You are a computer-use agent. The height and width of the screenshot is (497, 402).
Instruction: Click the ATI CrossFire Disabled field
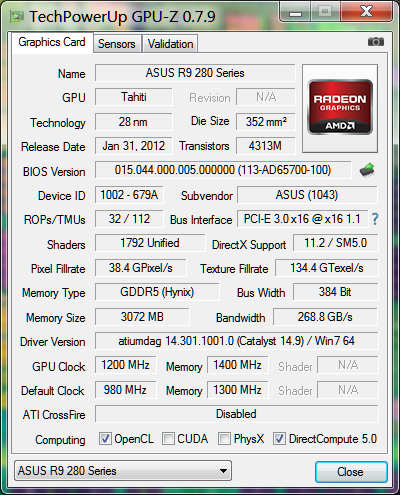point(237,414)
